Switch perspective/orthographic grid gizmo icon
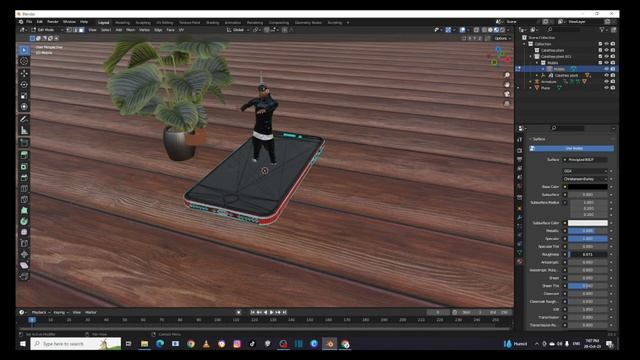Screen dimensions: 640x360 pos(507,103)
